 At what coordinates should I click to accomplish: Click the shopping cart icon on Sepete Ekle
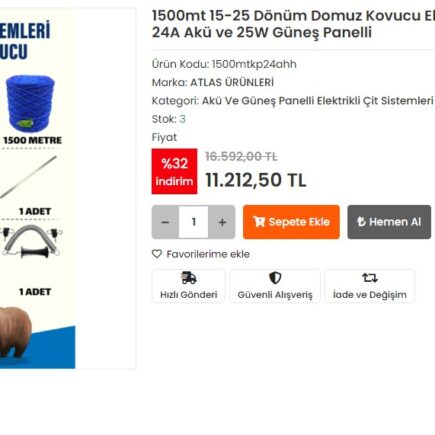259,222
